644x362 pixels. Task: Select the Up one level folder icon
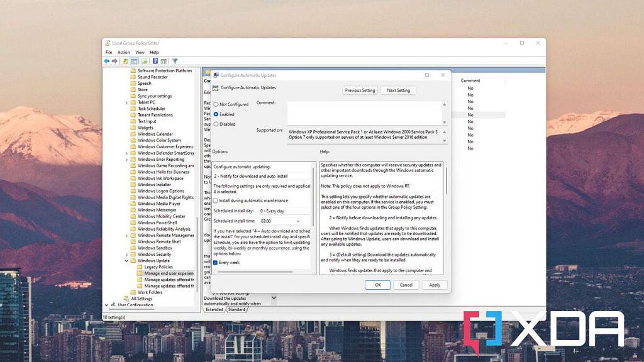pos(125,61)
